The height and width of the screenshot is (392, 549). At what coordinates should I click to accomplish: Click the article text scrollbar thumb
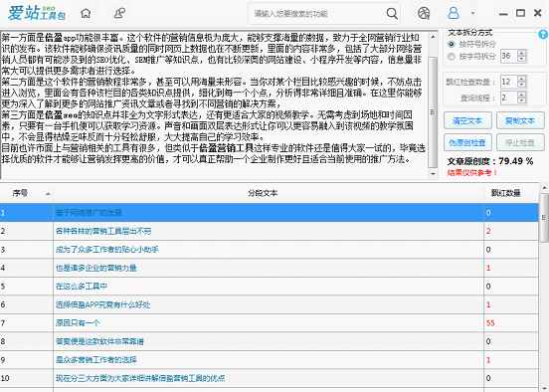(x=433, y=112)
